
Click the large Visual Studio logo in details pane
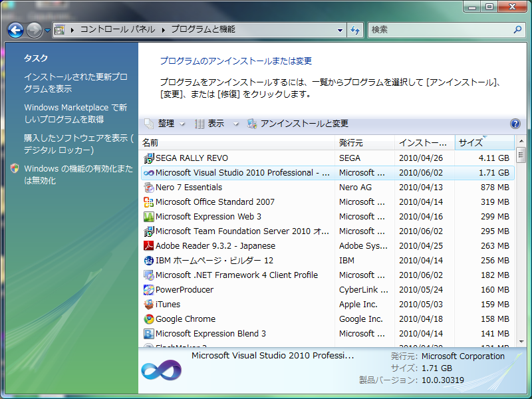162,370
